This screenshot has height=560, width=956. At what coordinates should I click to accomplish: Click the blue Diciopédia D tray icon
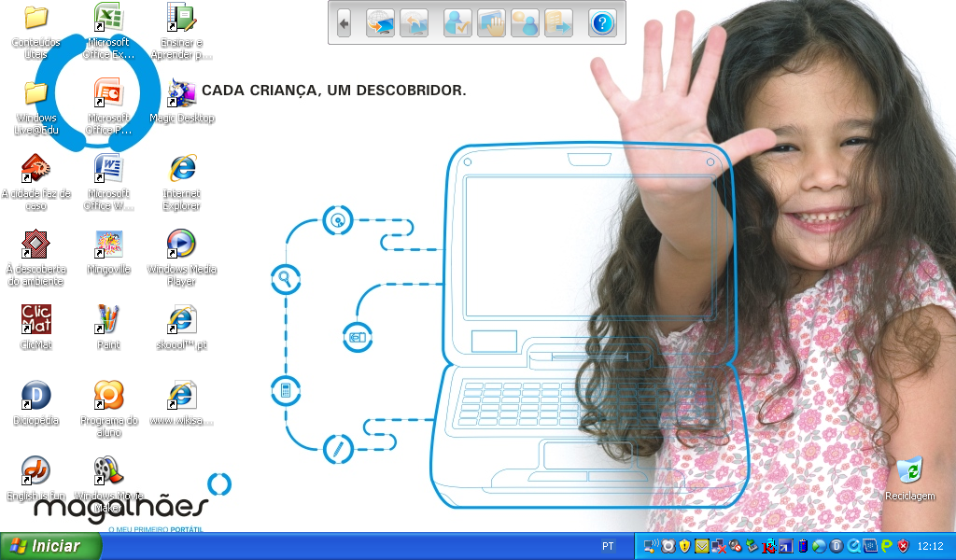point(836,546)
